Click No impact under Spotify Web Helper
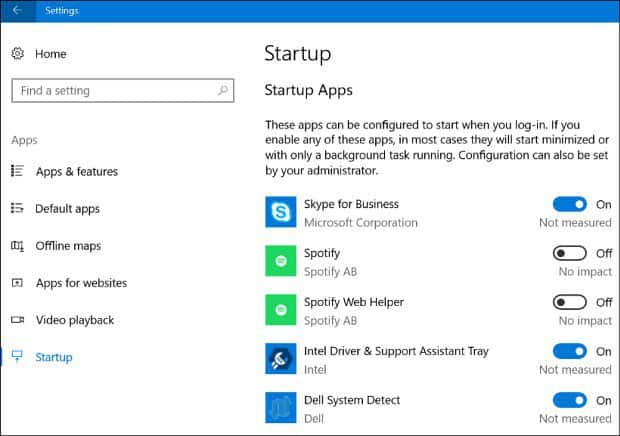Screen dimensions: 620x436 coord(585,321)
